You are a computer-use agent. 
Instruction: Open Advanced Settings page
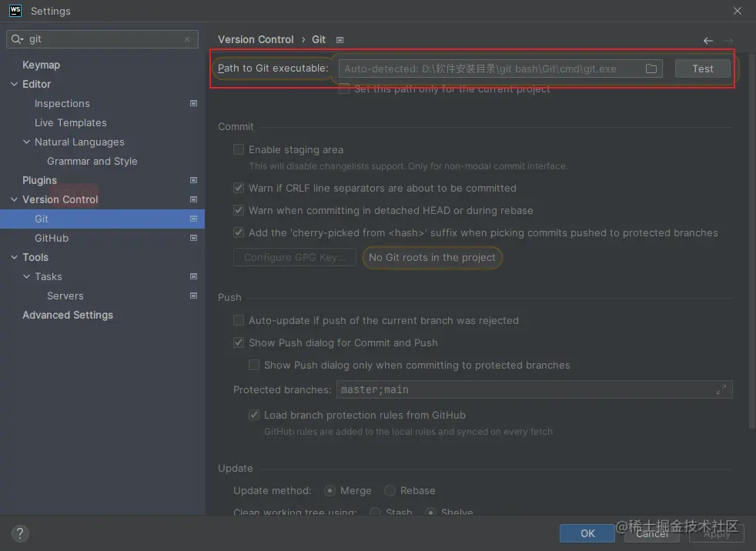click(68, 316)
